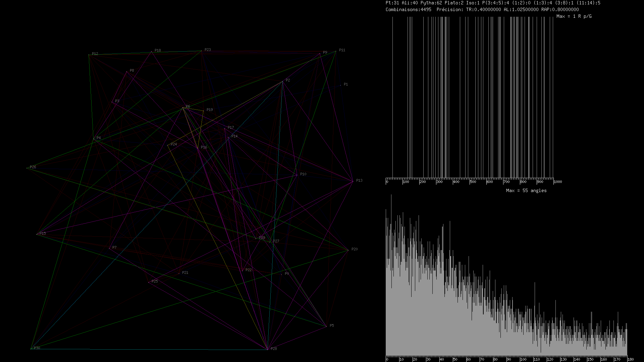The image size is (644, 362).
Task: Click the P19 point label
Action: click(x=210, y=110)
